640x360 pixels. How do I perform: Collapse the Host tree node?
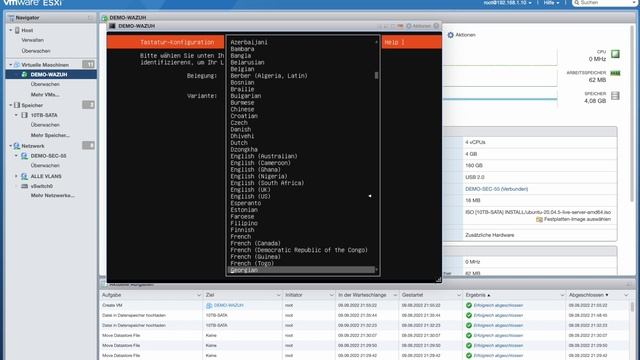pos(11,30)
